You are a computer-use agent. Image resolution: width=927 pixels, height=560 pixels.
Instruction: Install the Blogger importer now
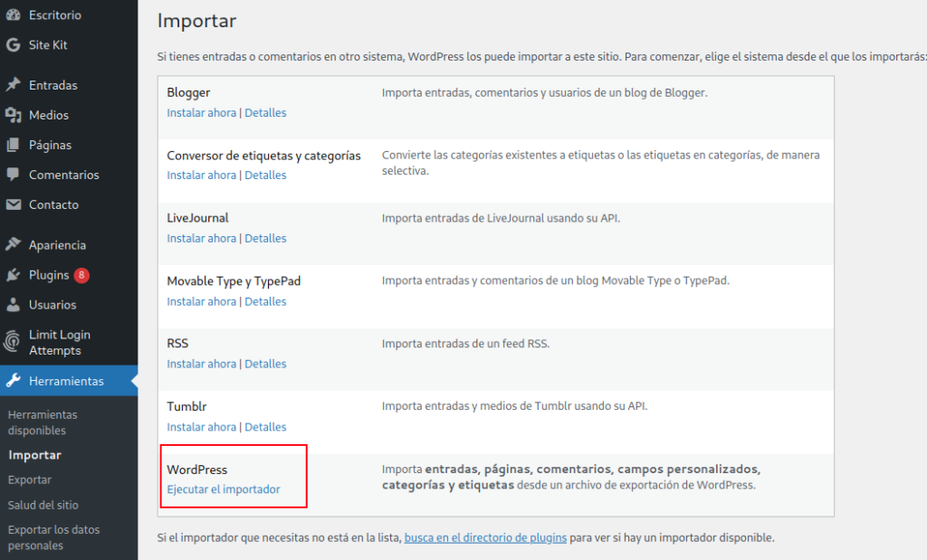click(x=201, y=113)
